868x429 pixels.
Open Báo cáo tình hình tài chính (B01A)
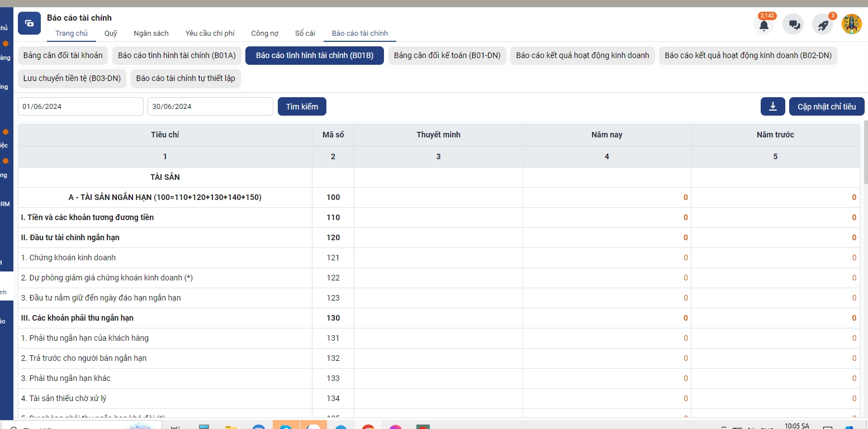177,55
